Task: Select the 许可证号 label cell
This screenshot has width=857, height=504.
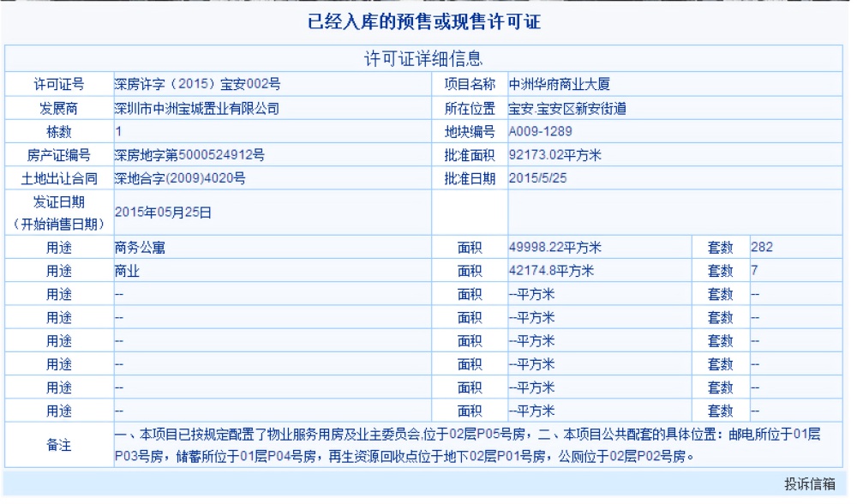Action: (x=59, y=84)
